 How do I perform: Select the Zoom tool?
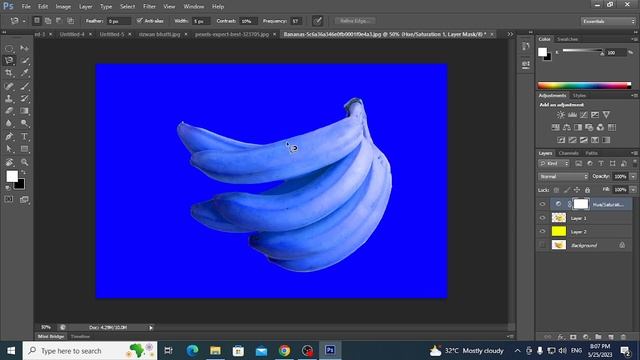pyautogui.click(x=24, y=162)
